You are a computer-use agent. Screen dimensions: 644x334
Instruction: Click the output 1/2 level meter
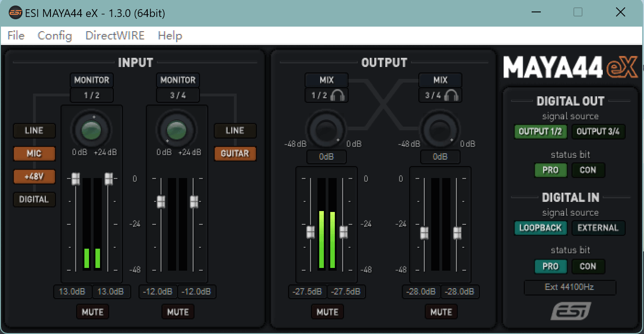pos(327,223)
